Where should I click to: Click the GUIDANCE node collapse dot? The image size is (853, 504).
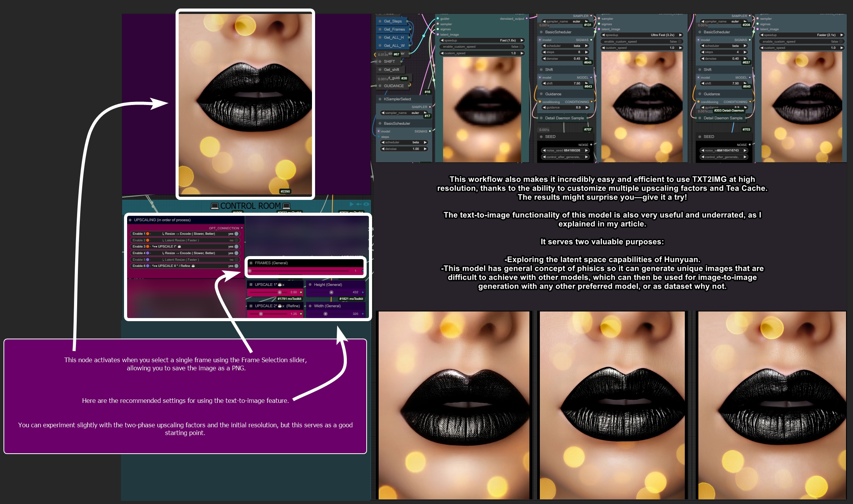pos(380,86)
